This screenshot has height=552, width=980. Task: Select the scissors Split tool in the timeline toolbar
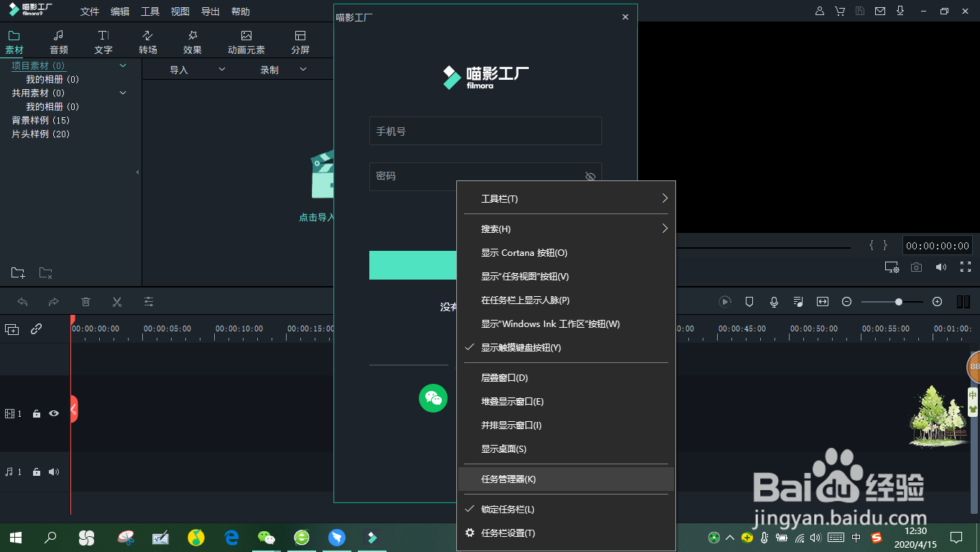116,302
